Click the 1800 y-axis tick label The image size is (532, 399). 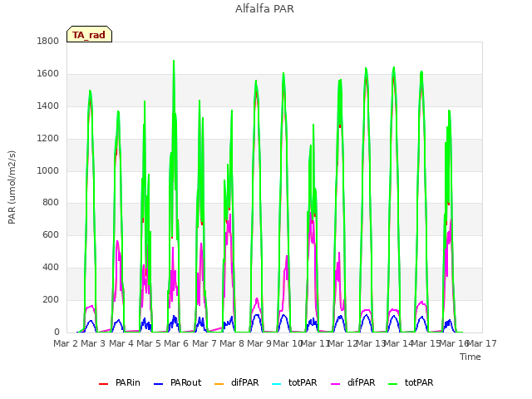tap(48, 41)
